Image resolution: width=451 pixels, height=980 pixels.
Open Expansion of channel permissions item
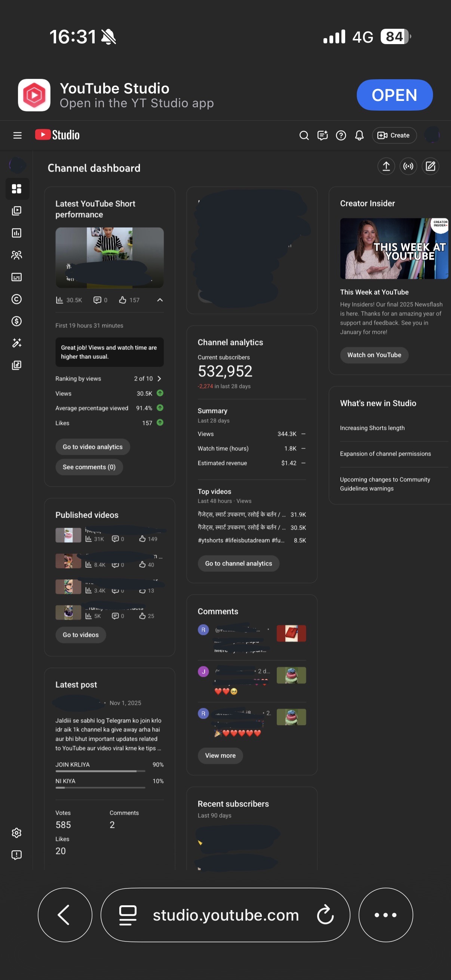click(385, 453)
